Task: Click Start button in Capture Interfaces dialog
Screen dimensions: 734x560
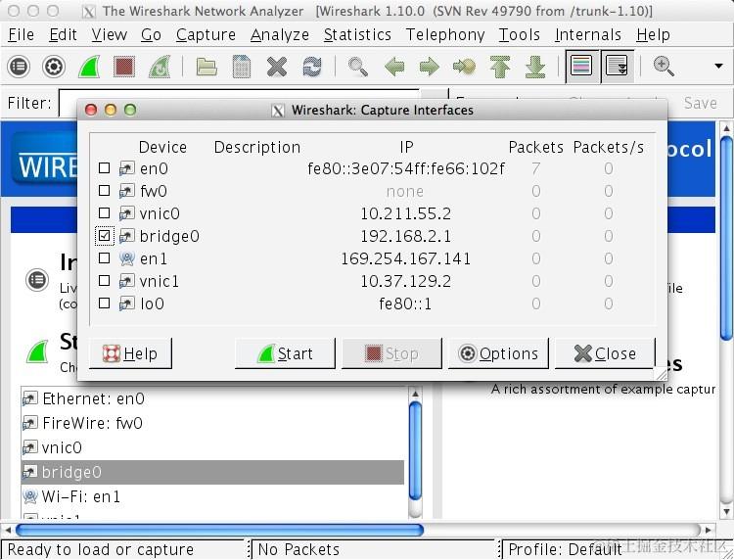Action: coord(285,353)
